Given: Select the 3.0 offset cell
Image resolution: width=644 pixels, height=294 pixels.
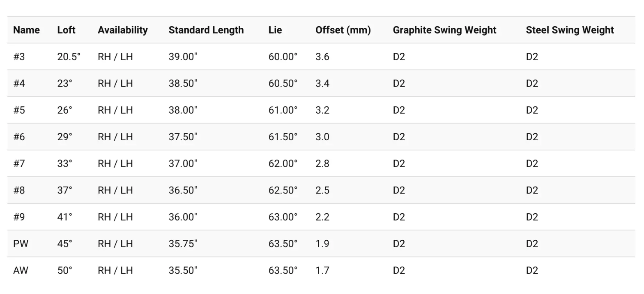Looking at the screenshot, I should click(322, 137).
